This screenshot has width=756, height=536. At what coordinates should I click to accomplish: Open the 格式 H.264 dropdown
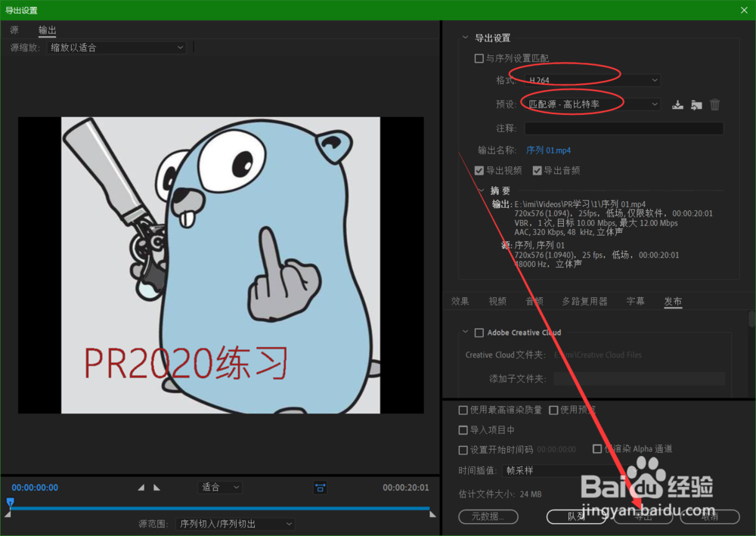tap(593, 80)
